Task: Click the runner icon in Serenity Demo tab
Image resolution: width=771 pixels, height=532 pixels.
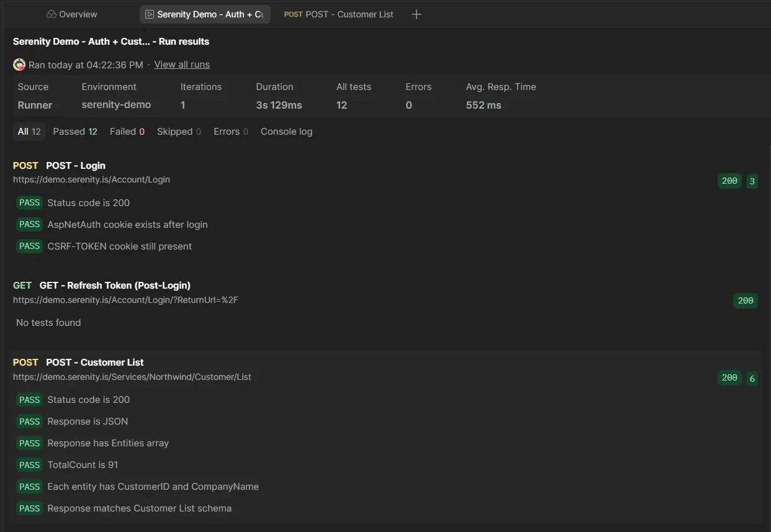Action: coord(149,14)
